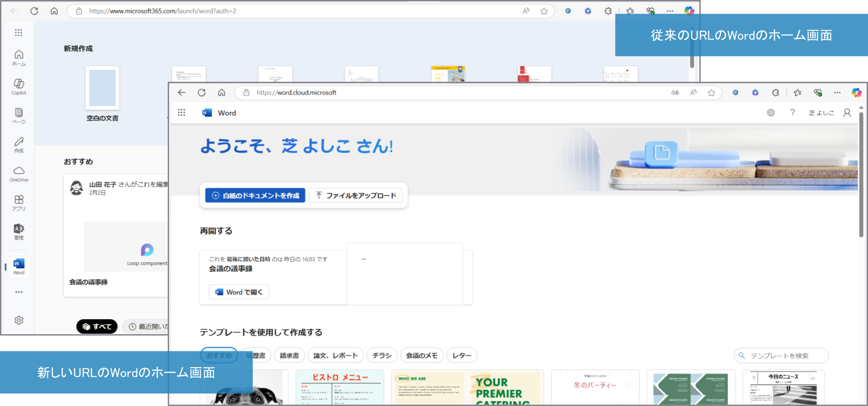Open the アプリ (Apps) sidebar icon

tap(19, 202)
